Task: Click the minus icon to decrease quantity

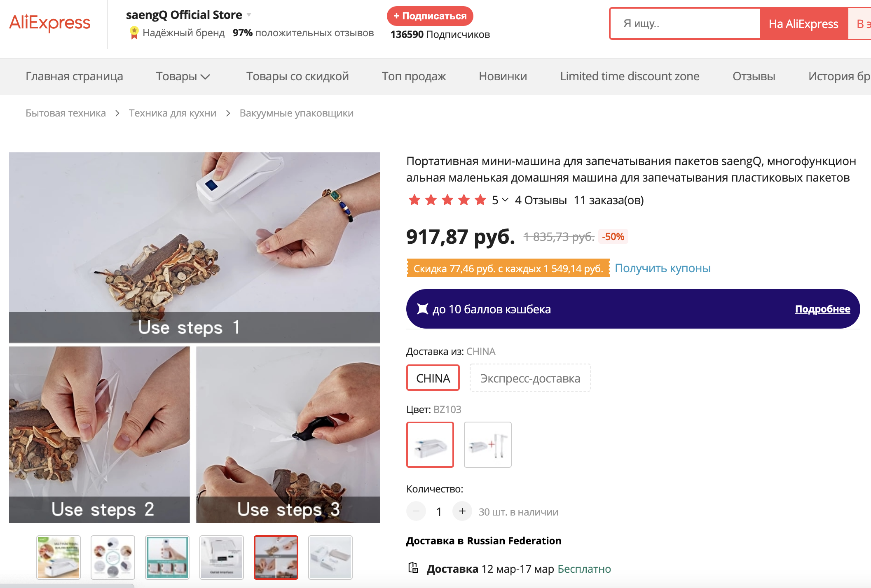Action: click(x=416, y=511)
